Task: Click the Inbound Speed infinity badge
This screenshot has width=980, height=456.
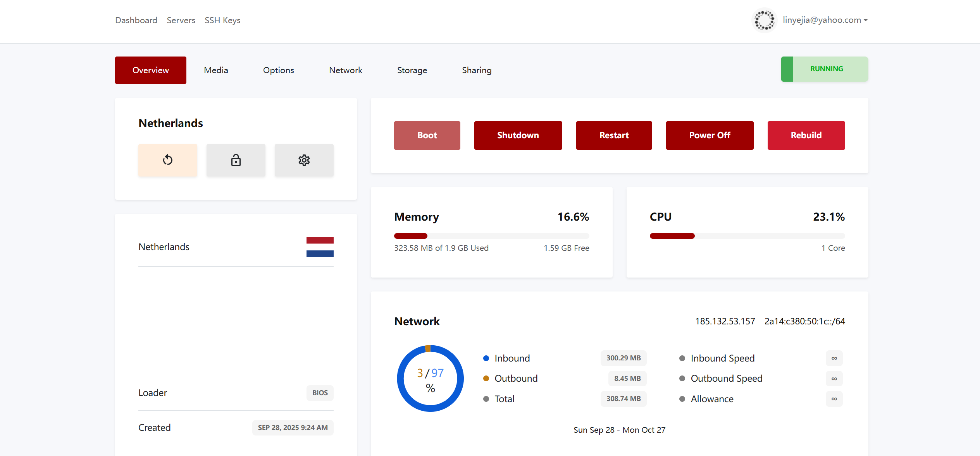Action: [x=834, y=358]
